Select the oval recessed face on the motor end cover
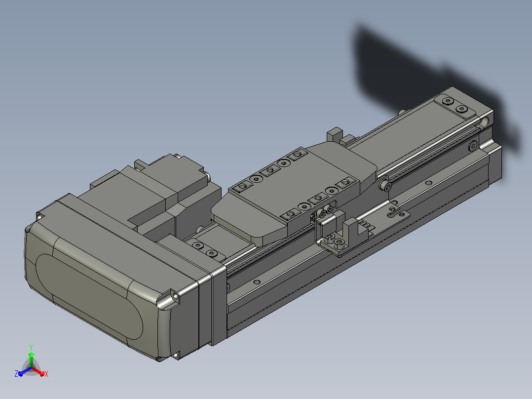532x399 pixels. click(x=89, y=297)
